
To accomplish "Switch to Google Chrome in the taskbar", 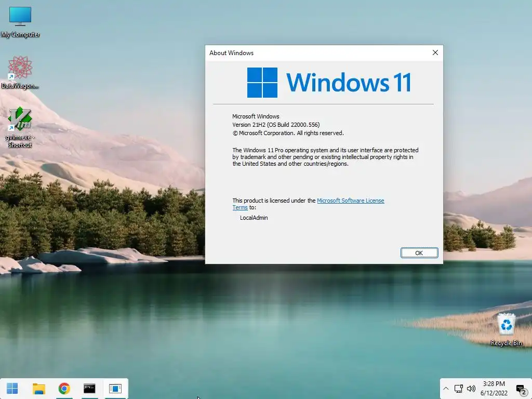I will click(64, 389).
